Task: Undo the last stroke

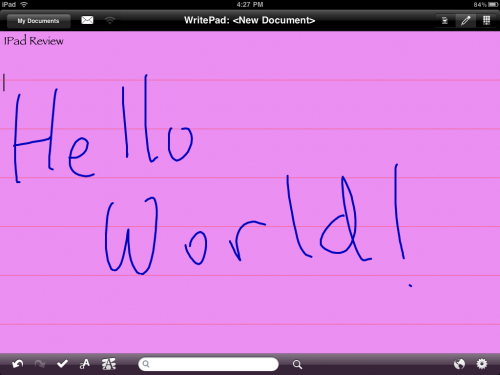Action: [x=18, y=364]
